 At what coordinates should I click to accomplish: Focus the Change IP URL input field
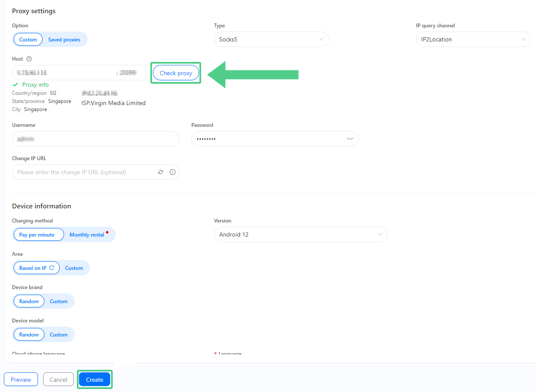[96, 172]
